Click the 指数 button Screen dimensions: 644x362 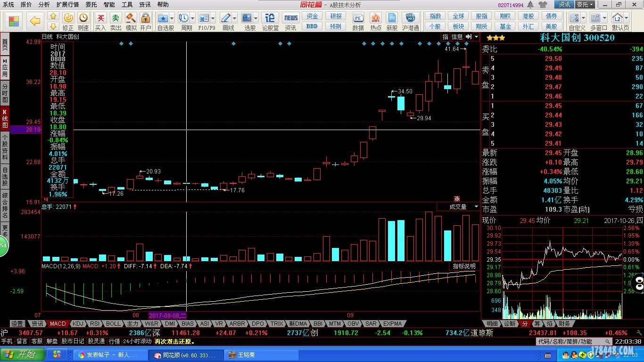pyautogui.click(x=435, y=16)
